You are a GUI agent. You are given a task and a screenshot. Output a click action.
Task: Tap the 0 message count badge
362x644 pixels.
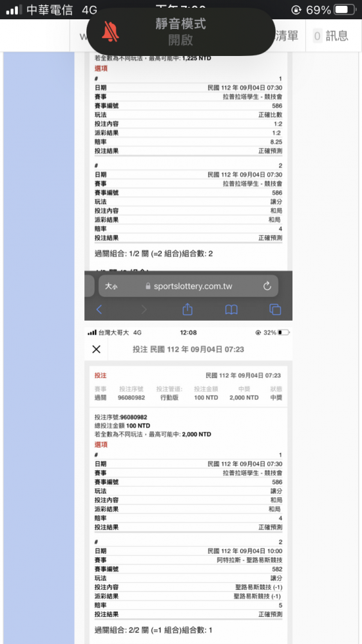click(317, 36)
